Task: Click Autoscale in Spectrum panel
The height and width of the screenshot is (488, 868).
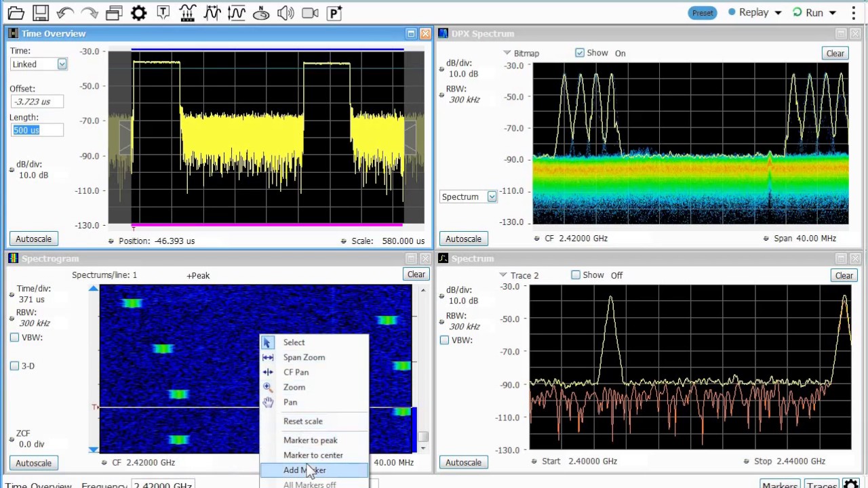Action: [463, 462]
